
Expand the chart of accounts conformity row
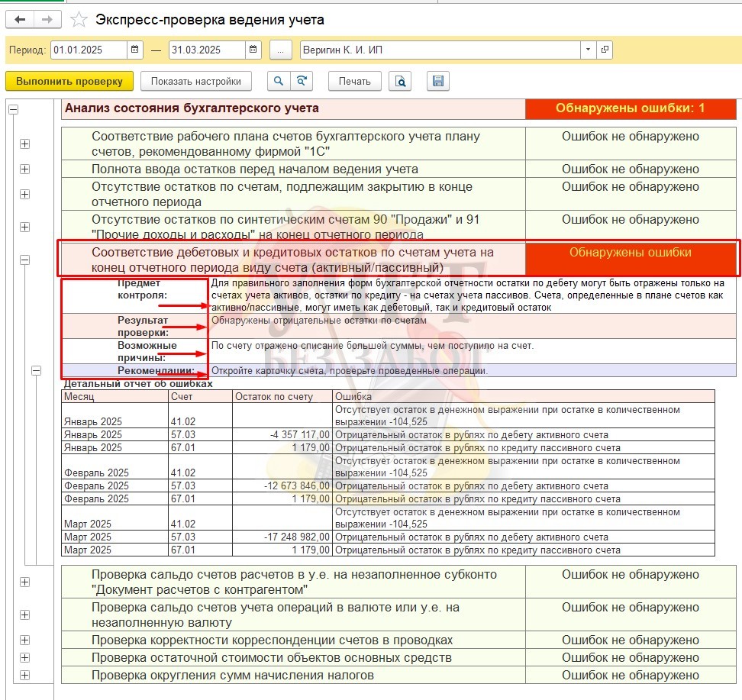coord(24,144)
